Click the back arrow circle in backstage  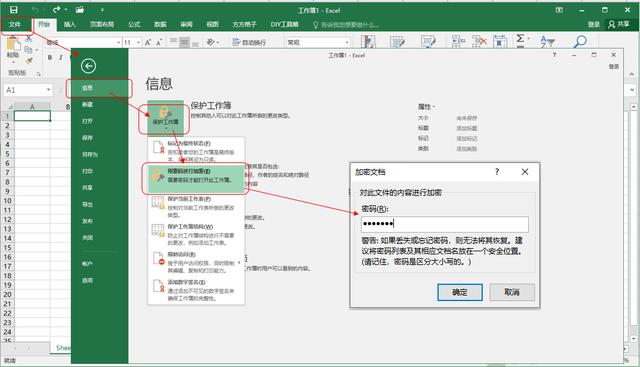[x=88, y=66]
